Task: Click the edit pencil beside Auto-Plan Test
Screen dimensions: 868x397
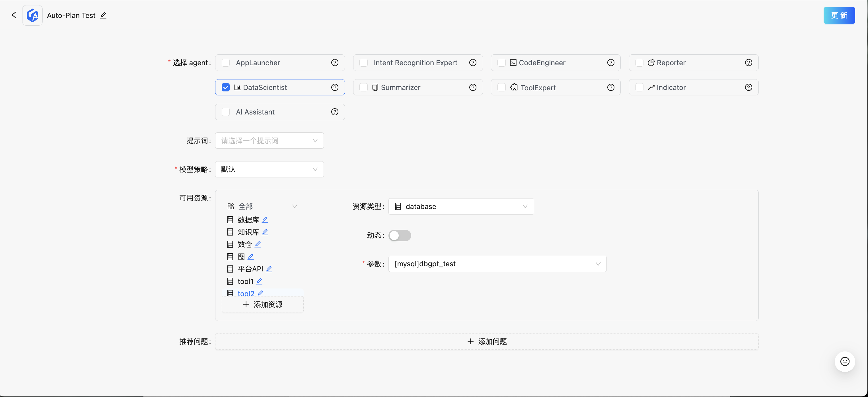Action: click(103, 15)
